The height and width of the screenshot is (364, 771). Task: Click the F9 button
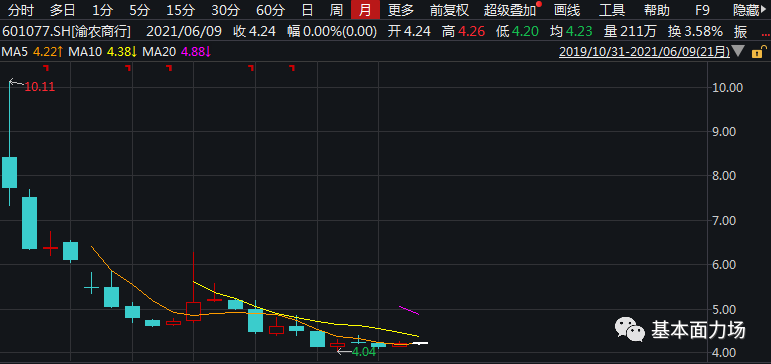click(702, 9)
